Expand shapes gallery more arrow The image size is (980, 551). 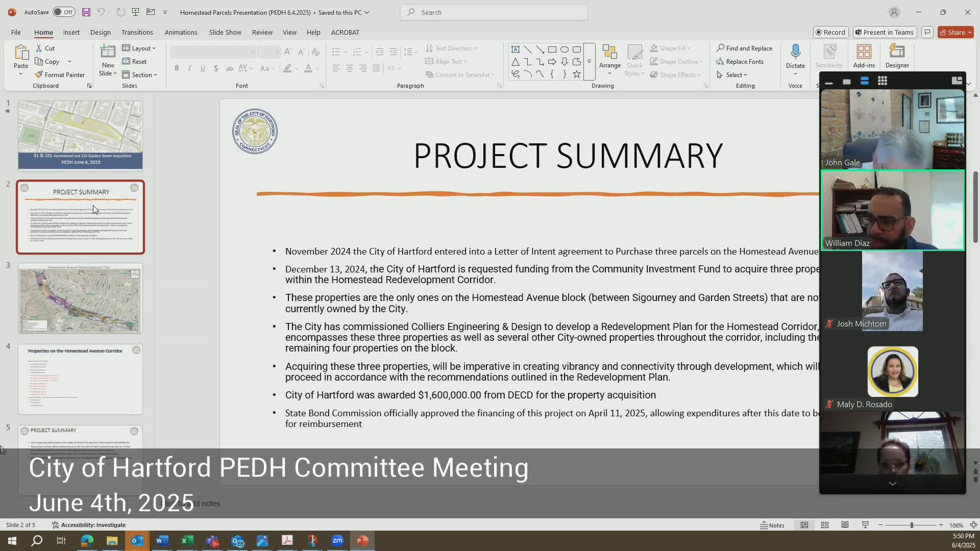pyautogui.click(x=589, y=62)
